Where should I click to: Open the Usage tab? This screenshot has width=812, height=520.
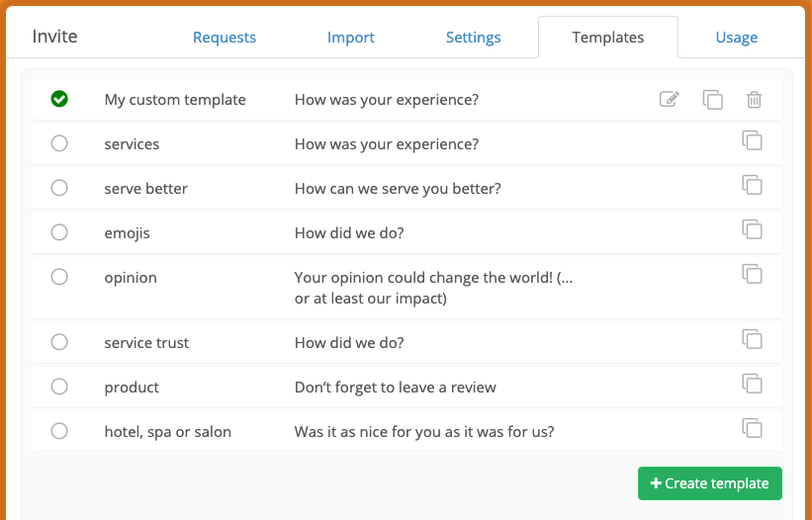tap(737, 38)
